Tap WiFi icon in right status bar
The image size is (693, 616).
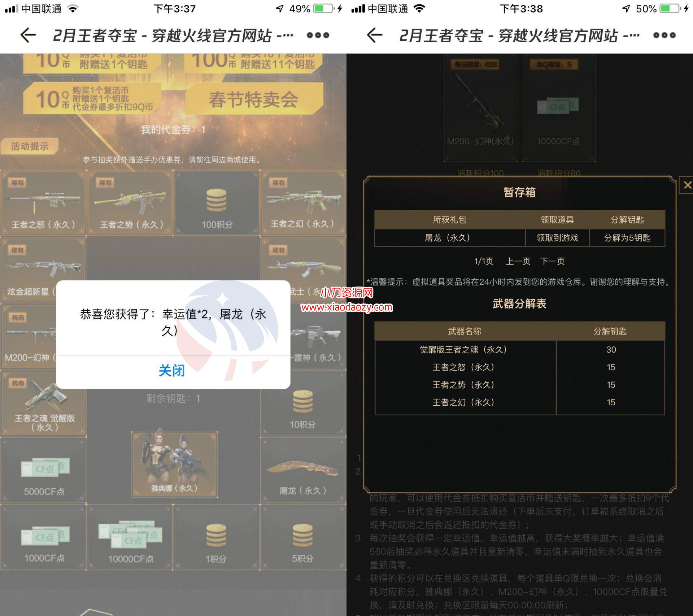419,9
